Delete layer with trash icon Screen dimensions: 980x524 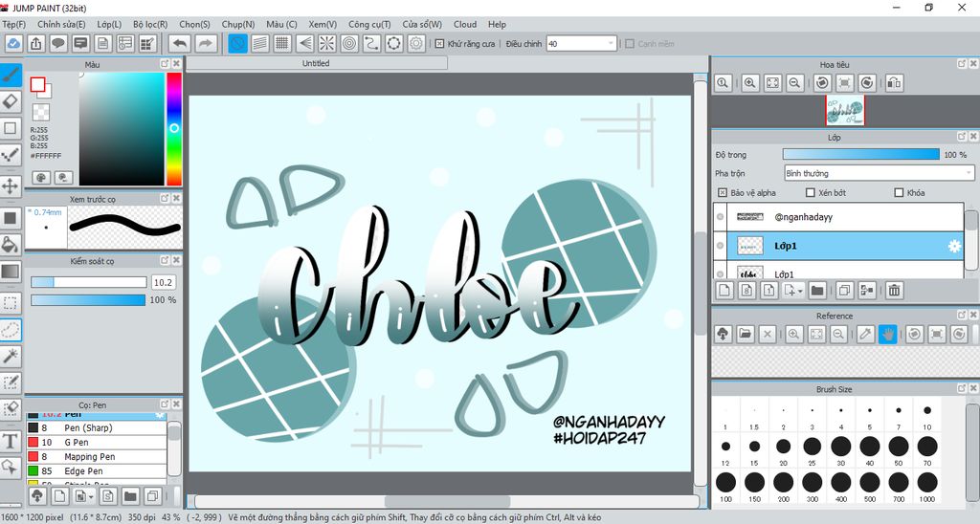click(895, 291)
